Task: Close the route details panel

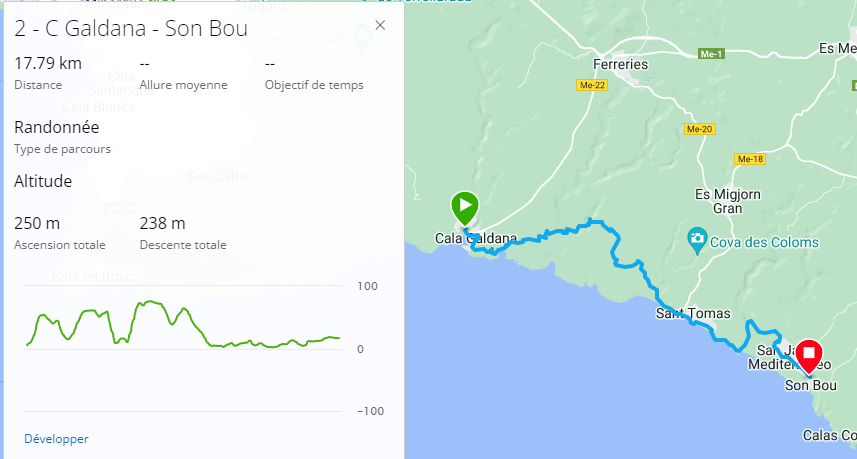Action: 380,27
